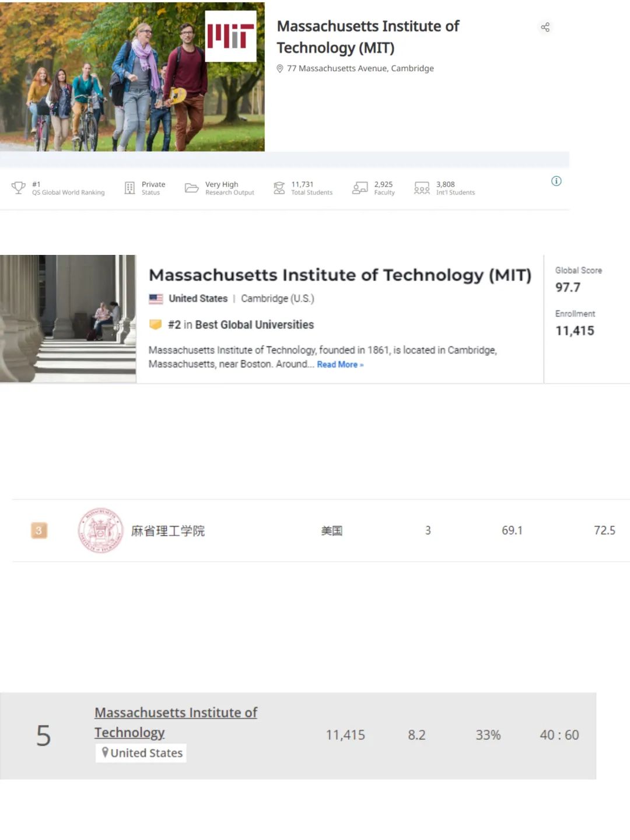The height and width of the screenshot is (840, 630).
Task: Click the large rank number 5
Action: tap(44, 736)
